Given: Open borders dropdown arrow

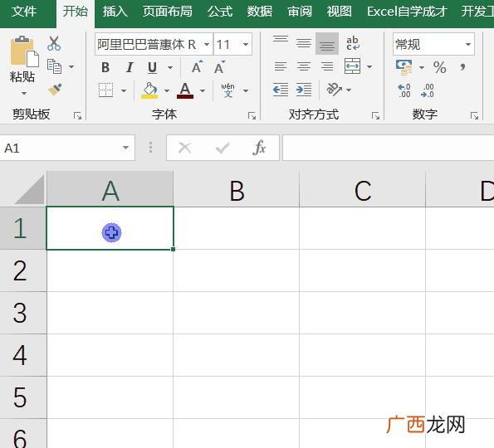Looking at the screenshot, I should tap(124, 90).
